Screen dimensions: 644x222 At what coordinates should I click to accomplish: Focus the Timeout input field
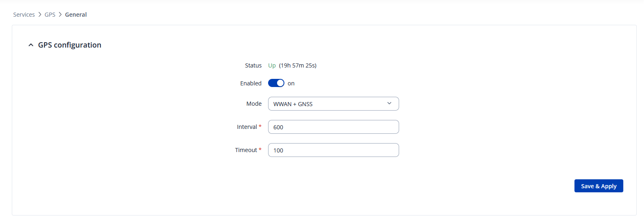click(333, 150)
